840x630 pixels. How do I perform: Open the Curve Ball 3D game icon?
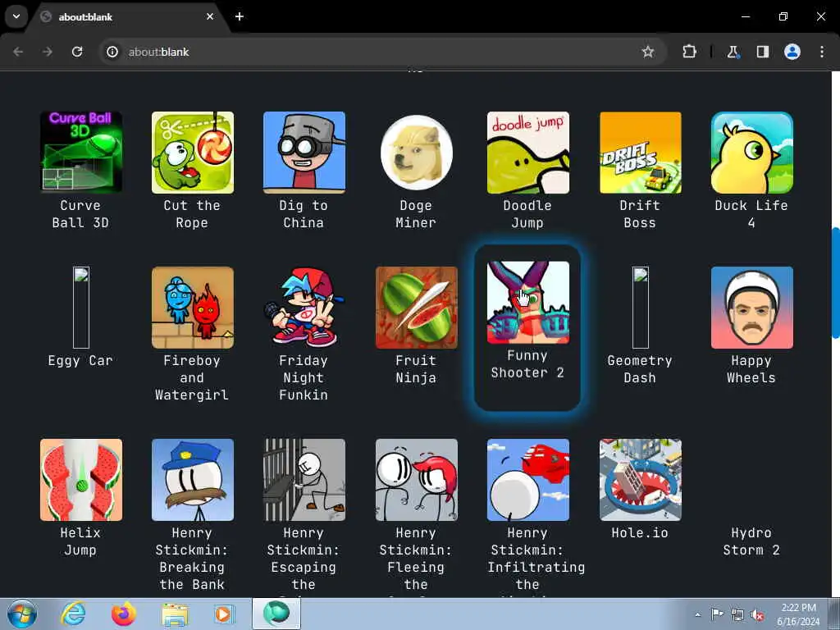point(81,153)
